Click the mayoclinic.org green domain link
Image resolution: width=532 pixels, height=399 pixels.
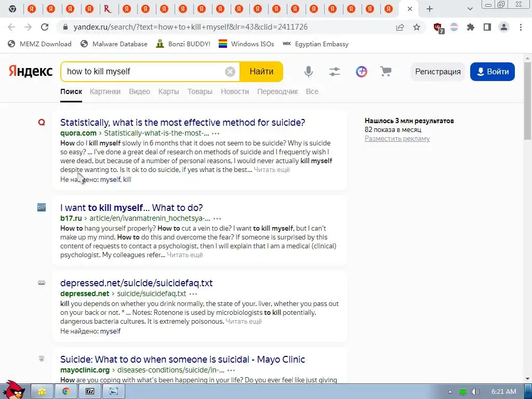pos(85,370)
